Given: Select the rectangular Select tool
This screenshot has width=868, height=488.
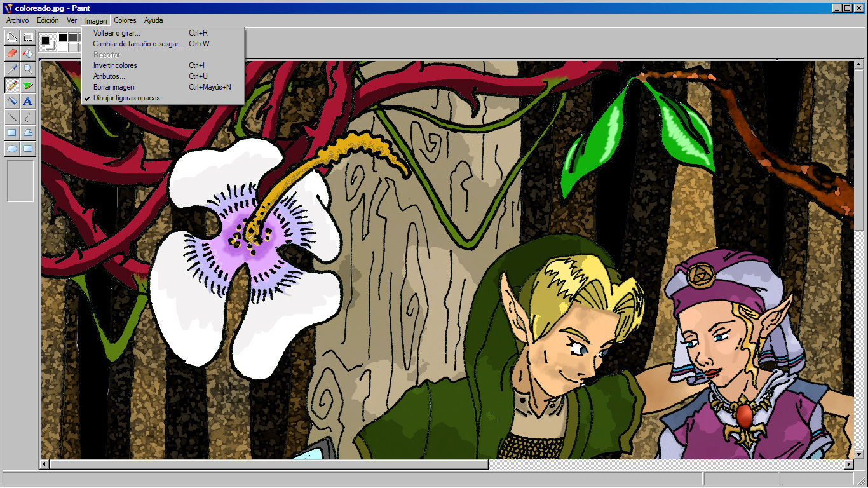Looking at the screenshot, I should [x=27, y=37].
